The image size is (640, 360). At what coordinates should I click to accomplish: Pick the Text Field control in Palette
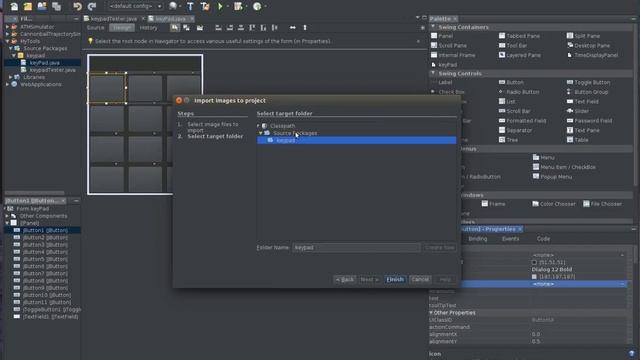click(582, 101)
